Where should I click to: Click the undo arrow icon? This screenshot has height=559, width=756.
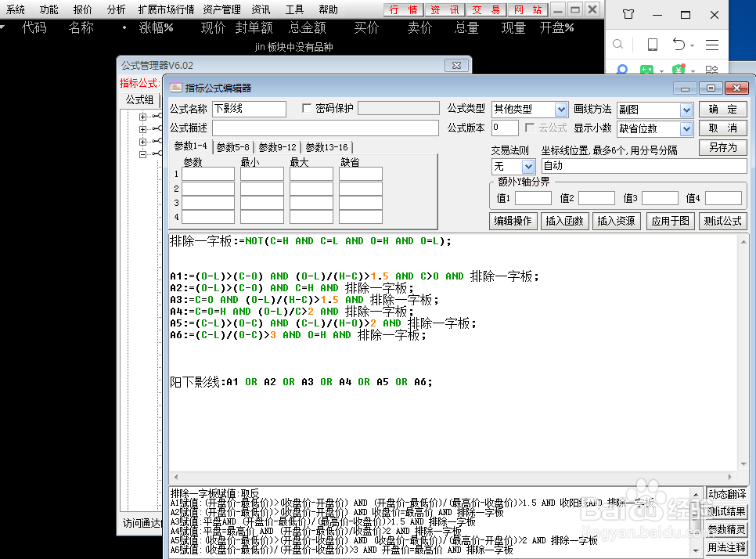coord(679,45)
